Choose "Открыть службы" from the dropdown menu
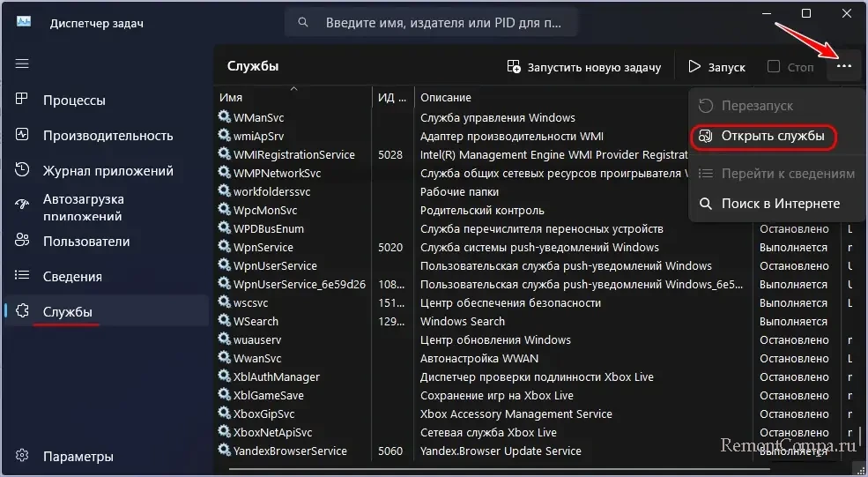Screen dimensions: 868x477 (x=763, y=137)
